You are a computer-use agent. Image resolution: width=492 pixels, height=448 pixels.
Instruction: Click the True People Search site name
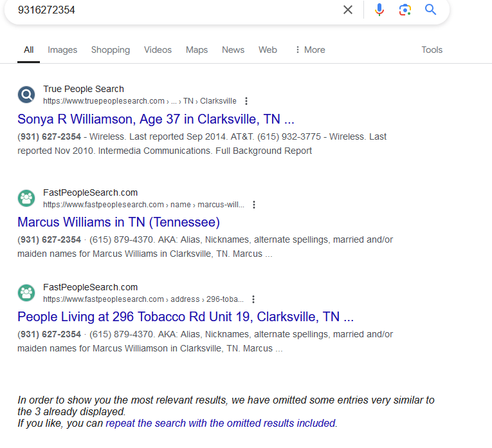click(x=84, y=89)
